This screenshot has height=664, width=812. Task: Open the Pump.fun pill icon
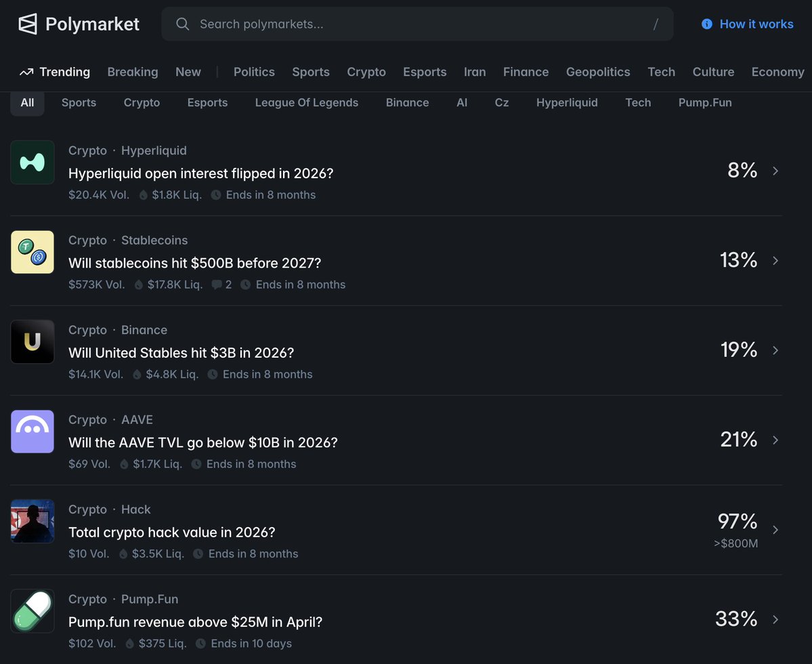pos(33,610)
